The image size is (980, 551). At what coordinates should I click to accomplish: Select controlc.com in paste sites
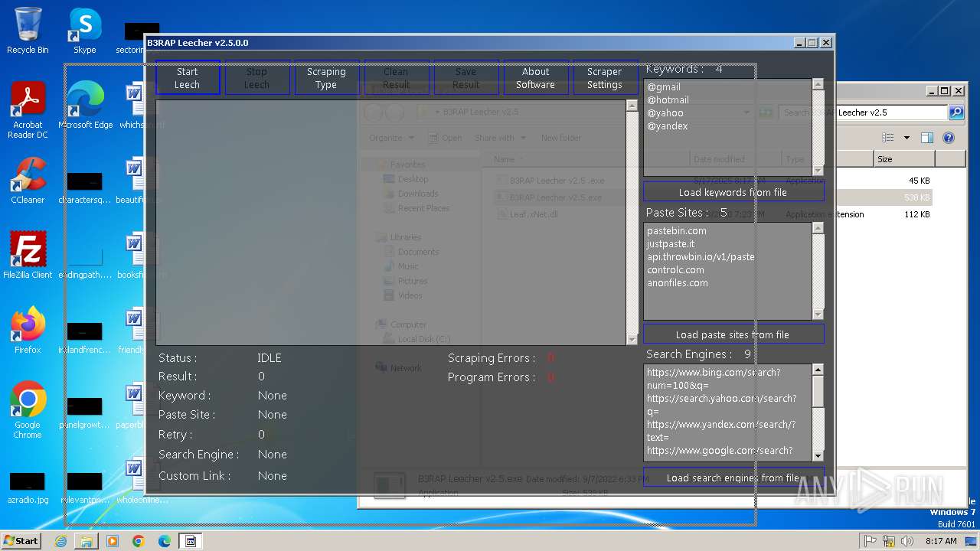[x=675, y=269]
